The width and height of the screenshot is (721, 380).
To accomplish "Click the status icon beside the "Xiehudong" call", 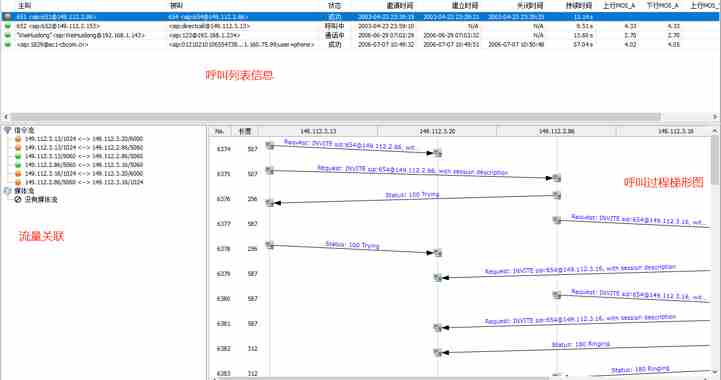I will (x=7, y=35).
